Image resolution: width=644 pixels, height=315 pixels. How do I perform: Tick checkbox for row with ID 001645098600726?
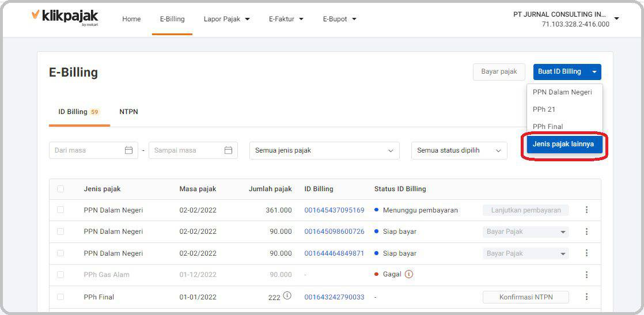60,231
